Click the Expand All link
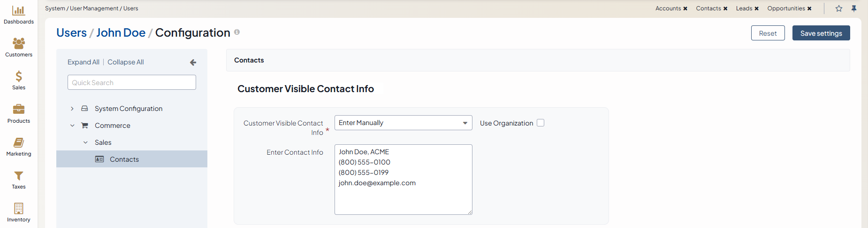This screenshot has height=228, width=868. click(83, 62)
